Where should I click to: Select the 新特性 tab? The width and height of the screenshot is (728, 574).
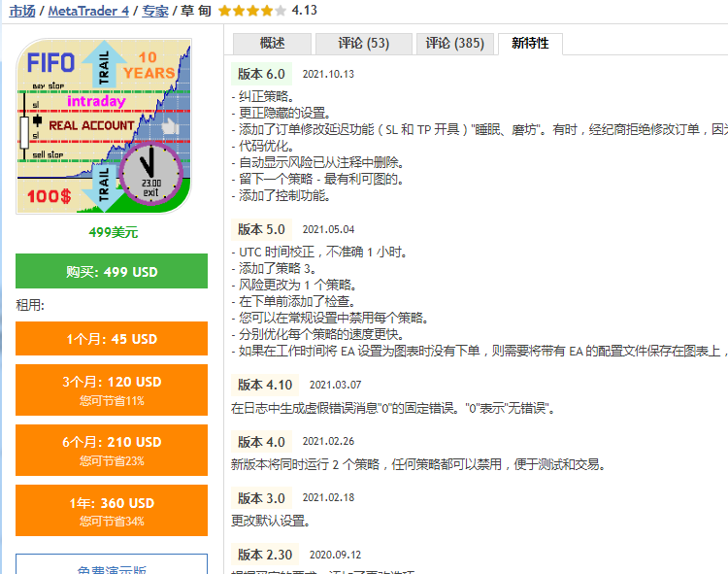530,44
